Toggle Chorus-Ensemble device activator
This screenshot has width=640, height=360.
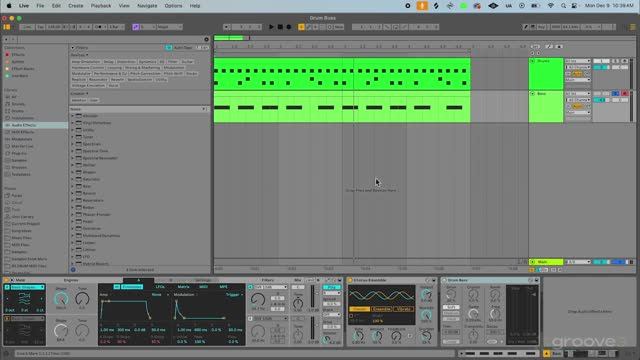pyautogui.click(x=350, y=280)
